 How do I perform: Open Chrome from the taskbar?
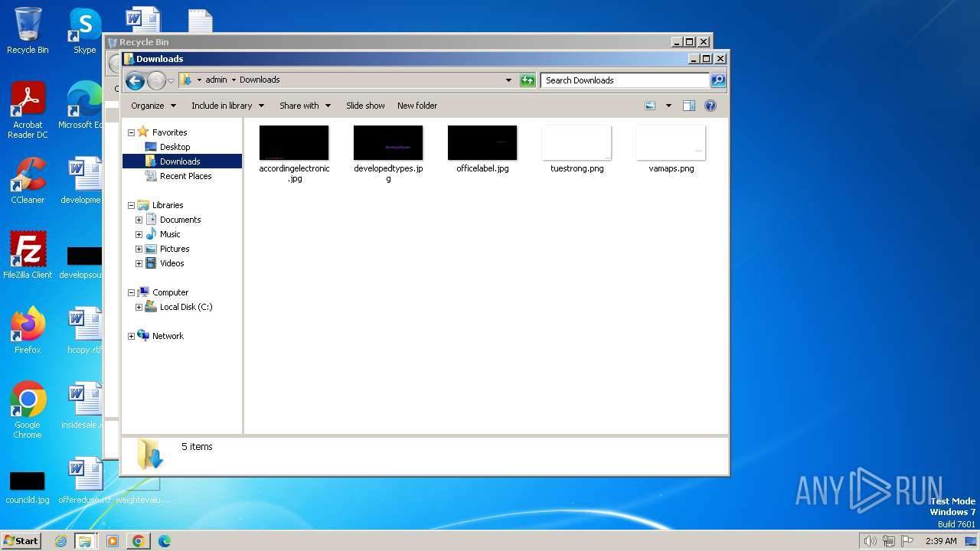(x=139, y=541)
